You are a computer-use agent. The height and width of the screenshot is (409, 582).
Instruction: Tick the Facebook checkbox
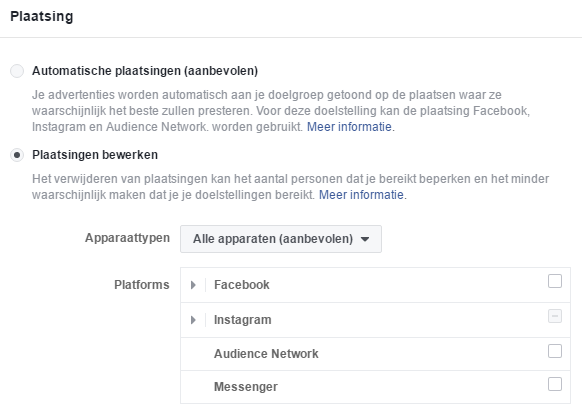(555, 281)
